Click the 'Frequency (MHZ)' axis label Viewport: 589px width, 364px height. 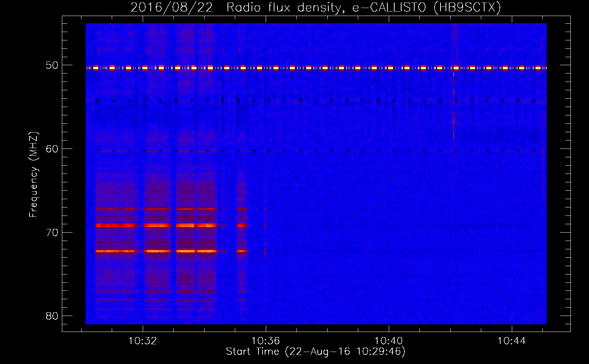click(33, 175)
